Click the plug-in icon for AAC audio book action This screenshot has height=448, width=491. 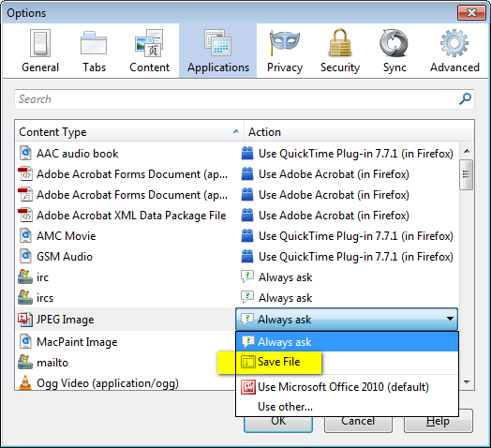click(247, 154)
